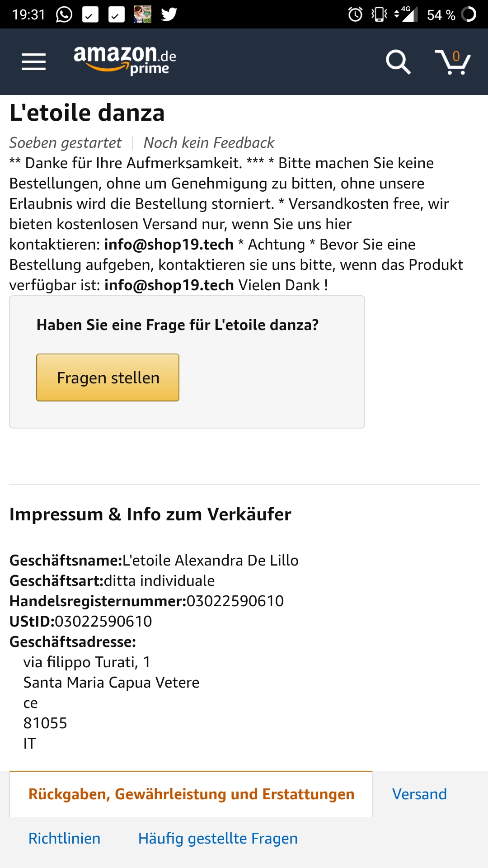Tap the WhatsApp notification icon
The width and height of the screenshot is (488, 868).
pos(64,14)
